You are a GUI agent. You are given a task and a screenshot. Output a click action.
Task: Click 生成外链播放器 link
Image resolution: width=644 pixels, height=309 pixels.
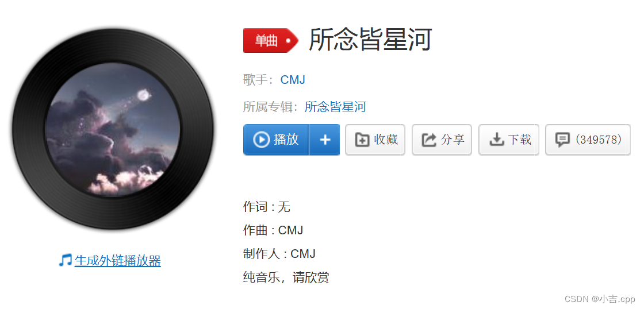coord(117,261)
